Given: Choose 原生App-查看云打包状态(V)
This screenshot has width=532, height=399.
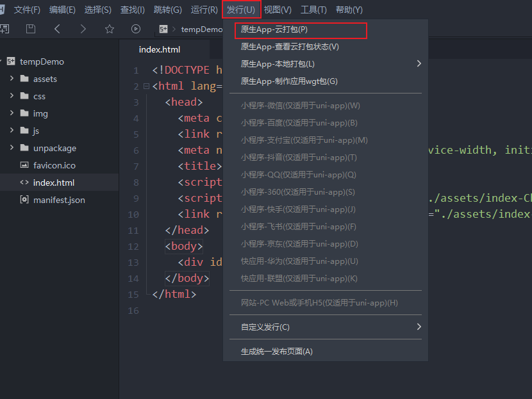Looking at the screenshot, I should tap(326, 47).
